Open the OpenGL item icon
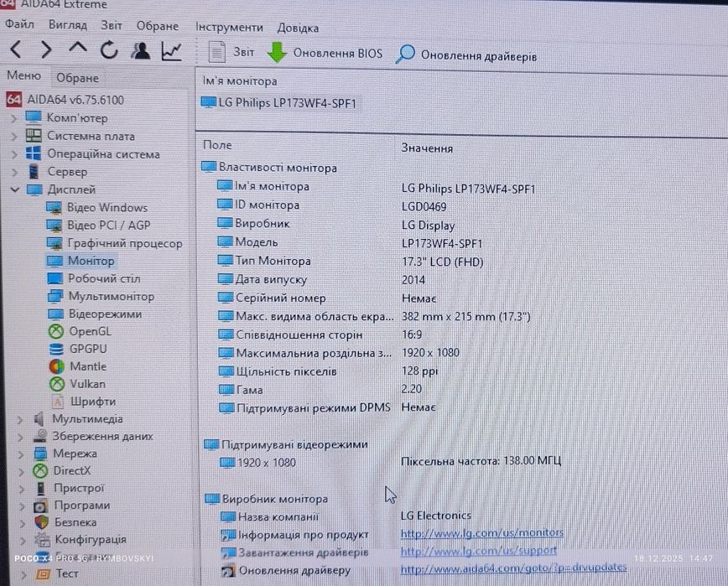Screen dimensions: 728x586 pyautogui.click(x=55, y=331)
